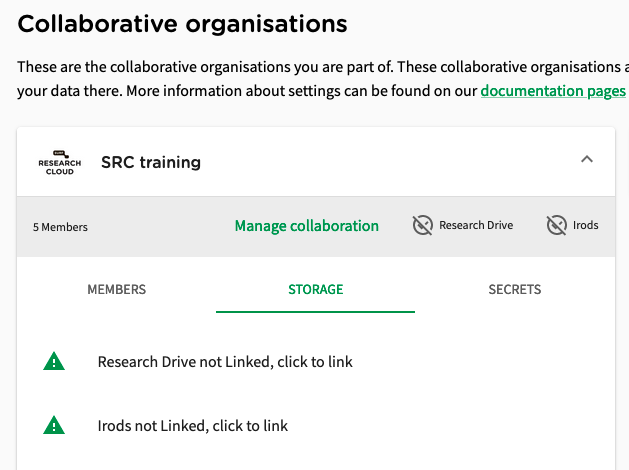Viewport: 629px width, 470px height.
Task: Click the Research Cloud logo of SRC training
Action: point(59,163)
